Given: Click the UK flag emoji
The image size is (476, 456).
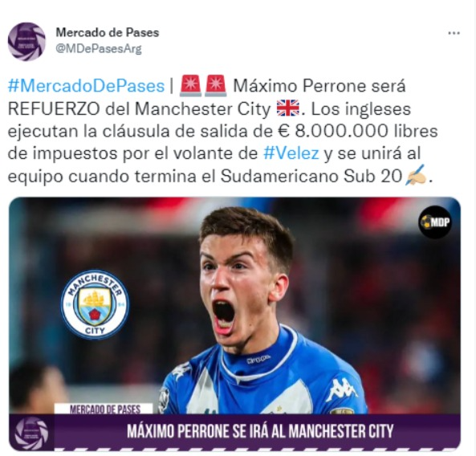Looking at the screenshot, I should point(288,108).
